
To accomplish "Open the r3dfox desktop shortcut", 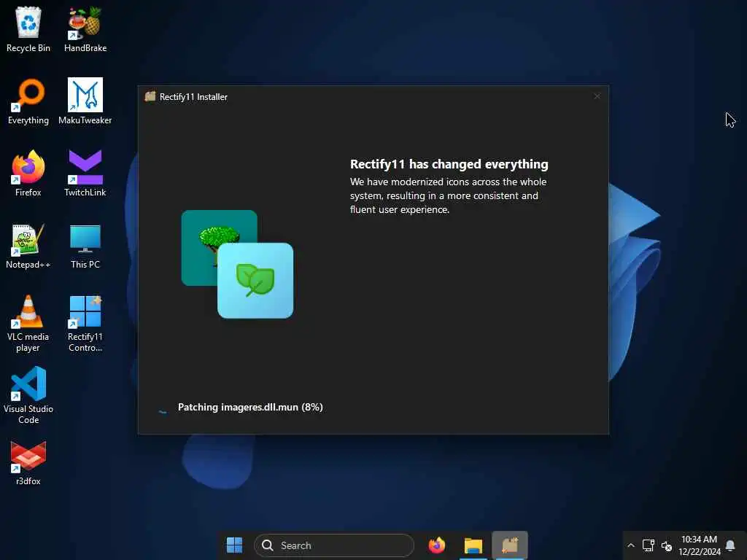I will click(28, 463).
